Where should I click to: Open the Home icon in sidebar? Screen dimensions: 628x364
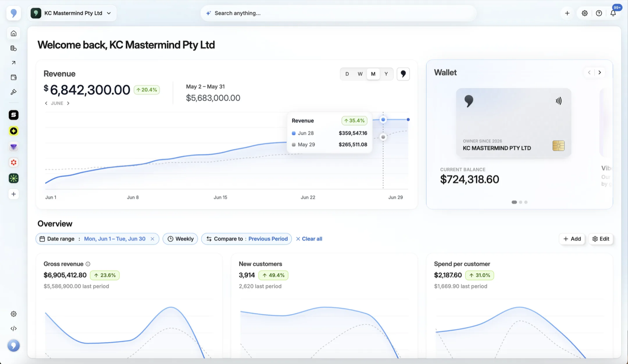coord(14,33)
